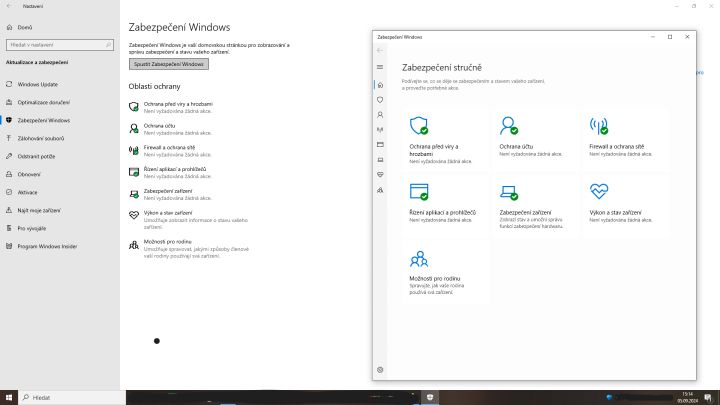Open Možnosti pro rodinu tile
Screen dimensions: 720x405
[445, 272]
